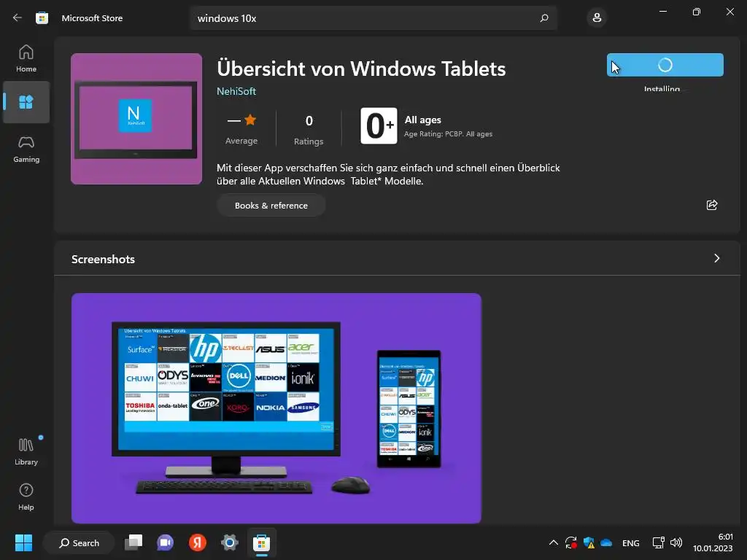Open Windows Security tray icon
The image size is (747, 560).
[x=589, y=542]
